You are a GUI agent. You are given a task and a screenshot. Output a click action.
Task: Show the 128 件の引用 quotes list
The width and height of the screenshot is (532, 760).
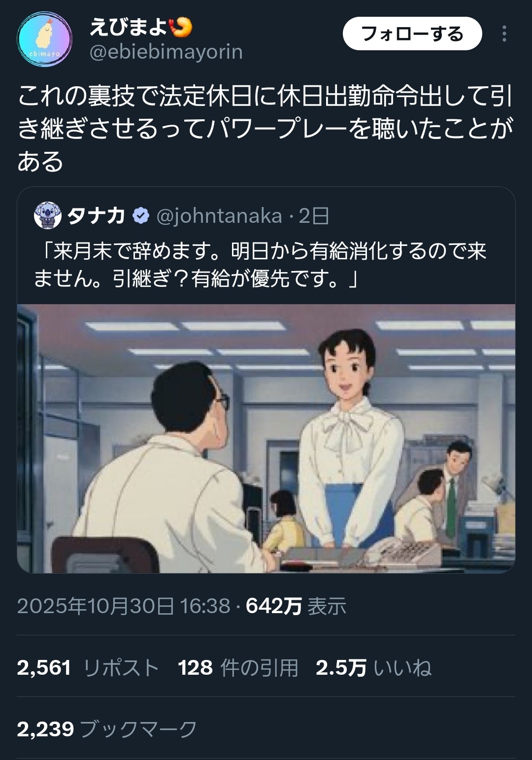(238, 668)
